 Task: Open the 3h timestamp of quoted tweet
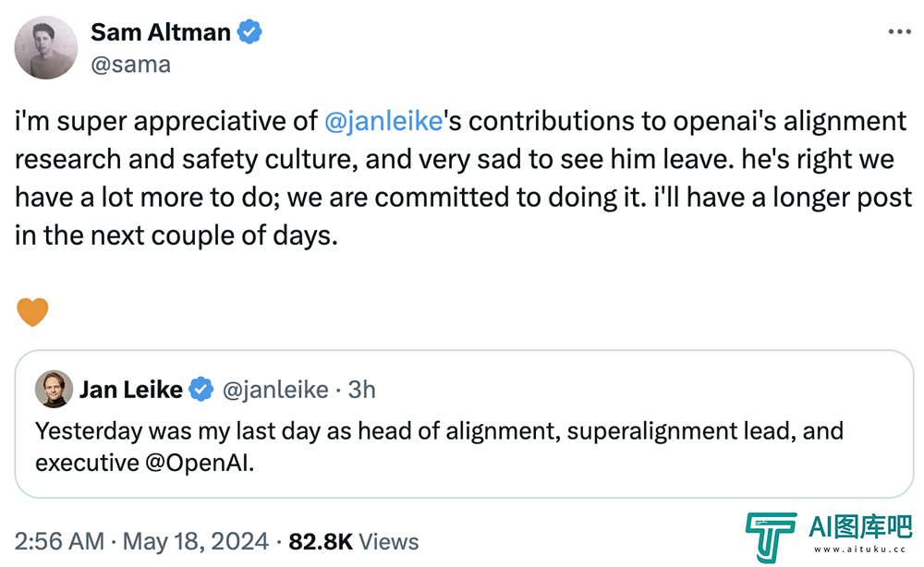pos(361,390)
